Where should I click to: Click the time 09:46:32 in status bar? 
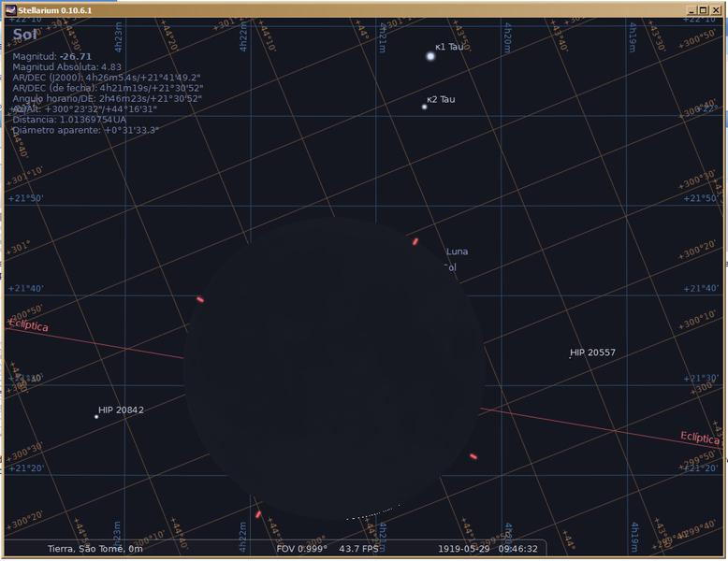point(517,549)
